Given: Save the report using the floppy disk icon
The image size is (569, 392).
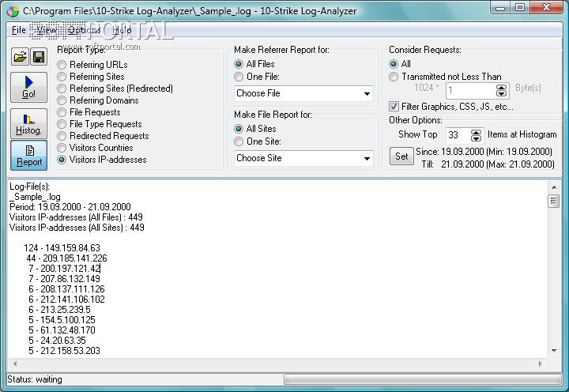Looking at the screenshot, I should (39, 57).
